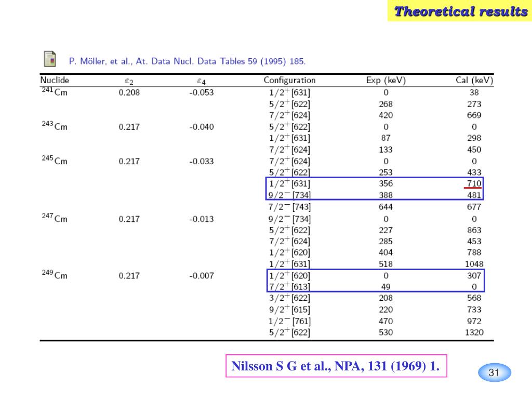Click the Cal value 669

pos(474,115)
